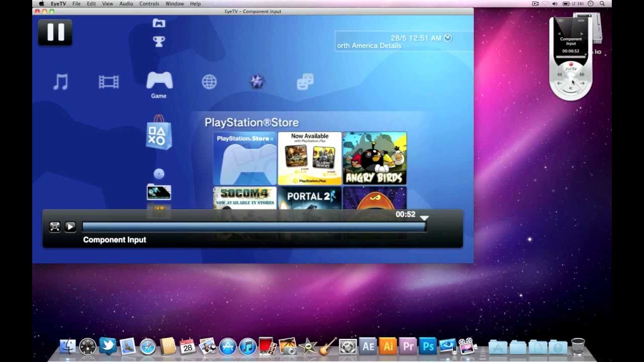Open GarageBand guitar icon from the Dock
This screenshot has height=362, width=644.
point(328,346)
